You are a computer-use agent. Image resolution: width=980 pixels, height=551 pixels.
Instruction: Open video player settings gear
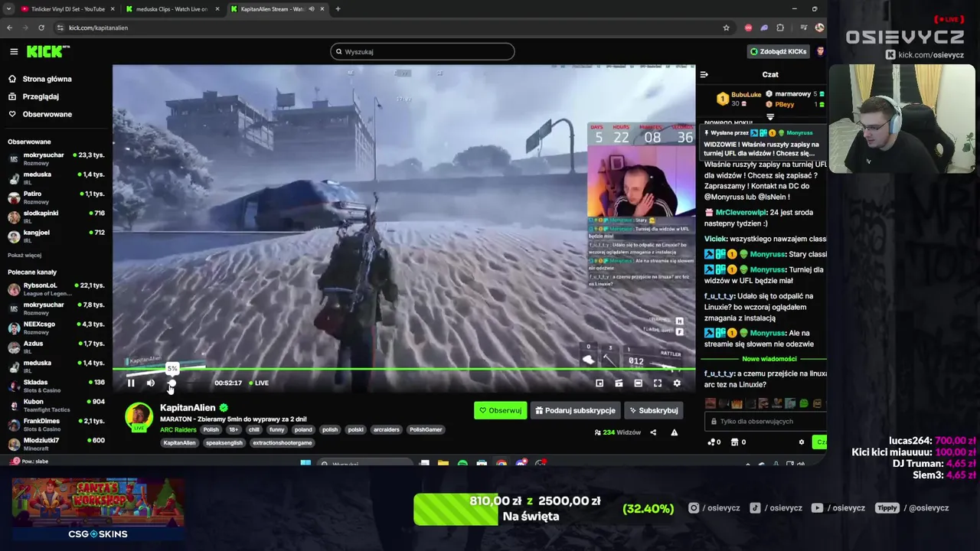(677, 383)
